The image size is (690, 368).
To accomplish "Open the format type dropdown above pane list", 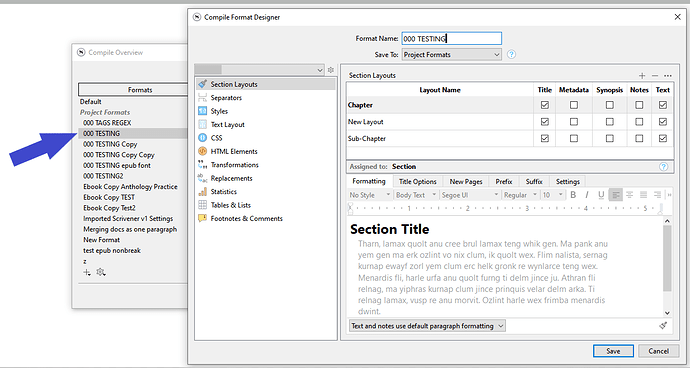I will tap(260, 70).
